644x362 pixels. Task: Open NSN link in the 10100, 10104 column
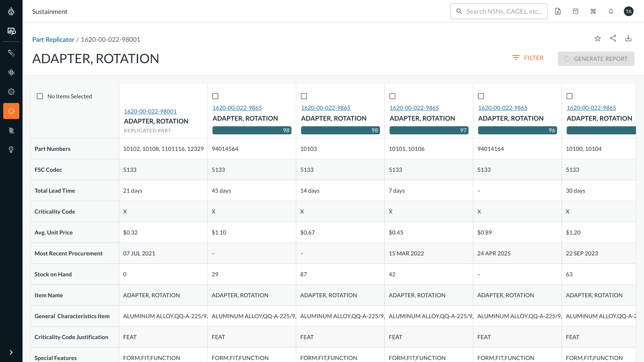591,108
